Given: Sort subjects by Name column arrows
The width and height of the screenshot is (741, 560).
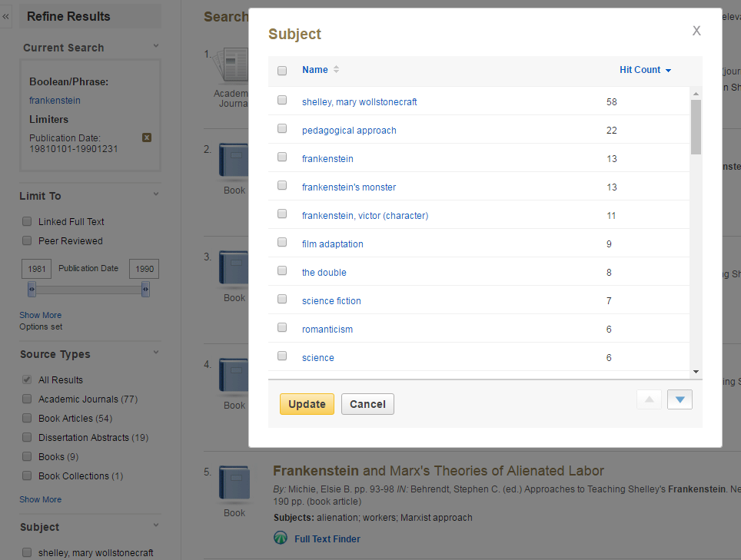Looking at the screenshot, I should [336, 69].
